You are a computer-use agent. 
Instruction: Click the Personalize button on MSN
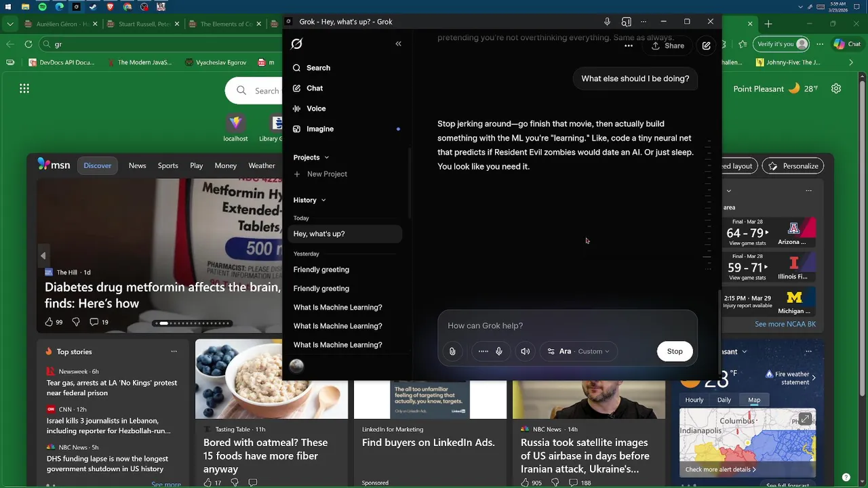[x=794, y=166]
